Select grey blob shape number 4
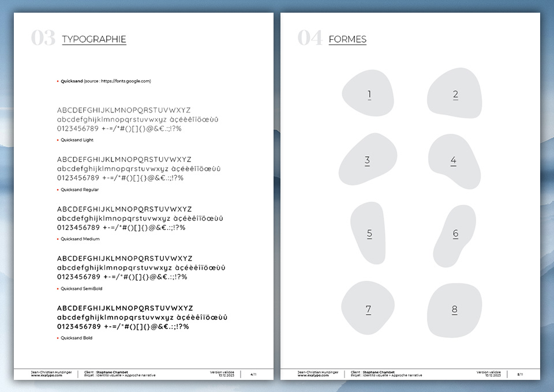Screen dimensions: 554x392 pyautogui.click(x=454, y=161)
